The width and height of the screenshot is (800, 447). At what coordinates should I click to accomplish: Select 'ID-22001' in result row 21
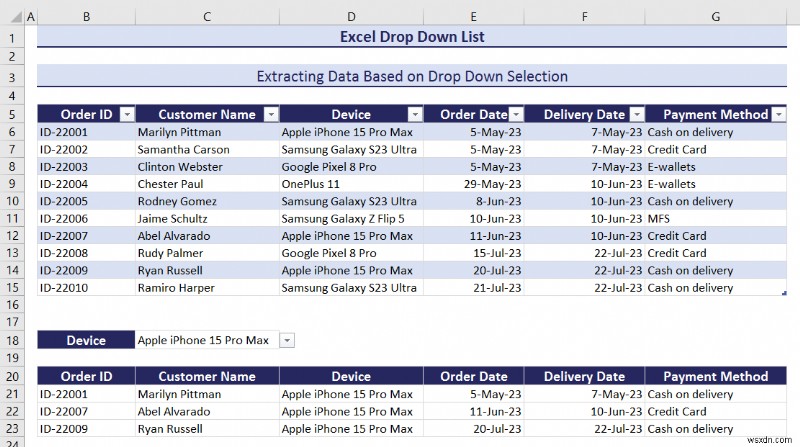point(86,394)
